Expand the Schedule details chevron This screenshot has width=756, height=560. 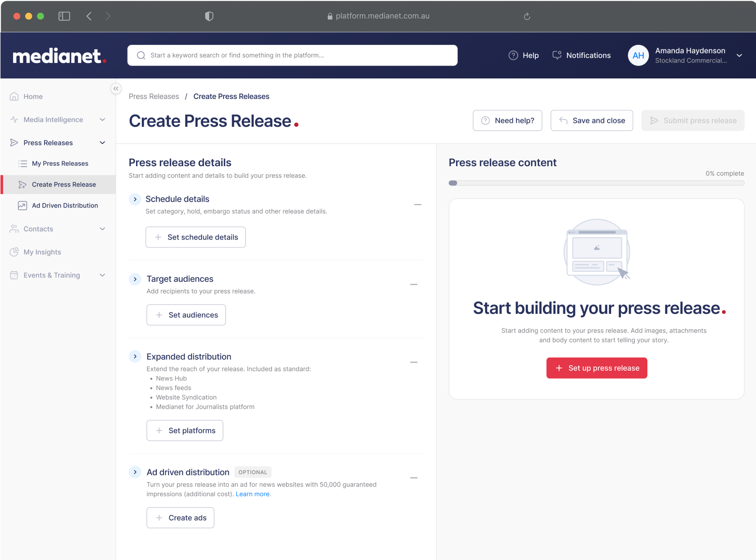tap(135, 199)
